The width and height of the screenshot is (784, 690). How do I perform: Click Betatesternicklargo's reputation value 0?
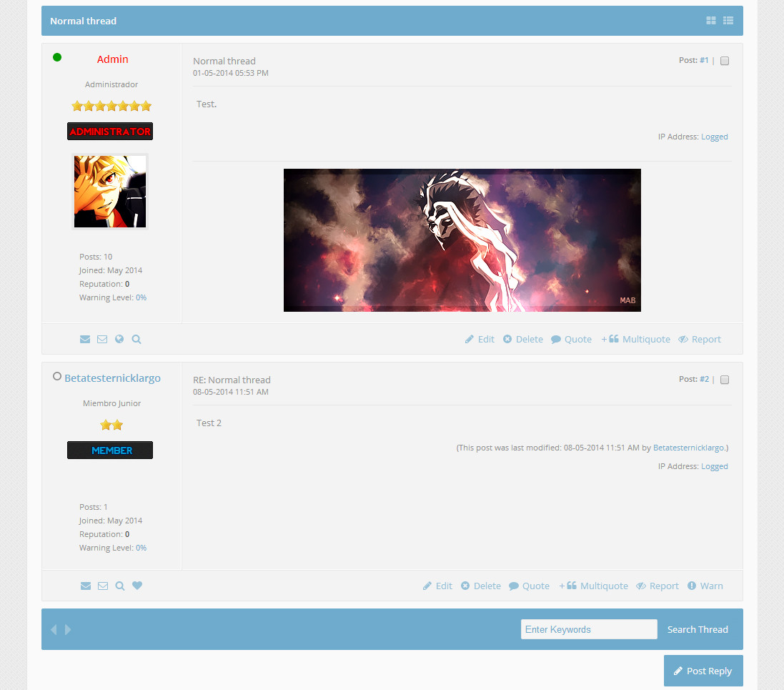click(127, 534)
